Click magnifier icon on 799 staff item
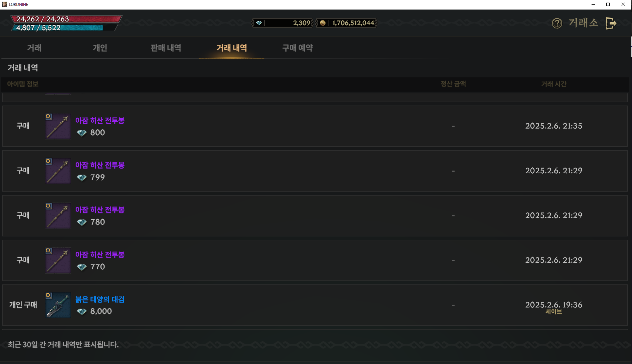The width and height of the screenshot is (632, 364). 49,161
